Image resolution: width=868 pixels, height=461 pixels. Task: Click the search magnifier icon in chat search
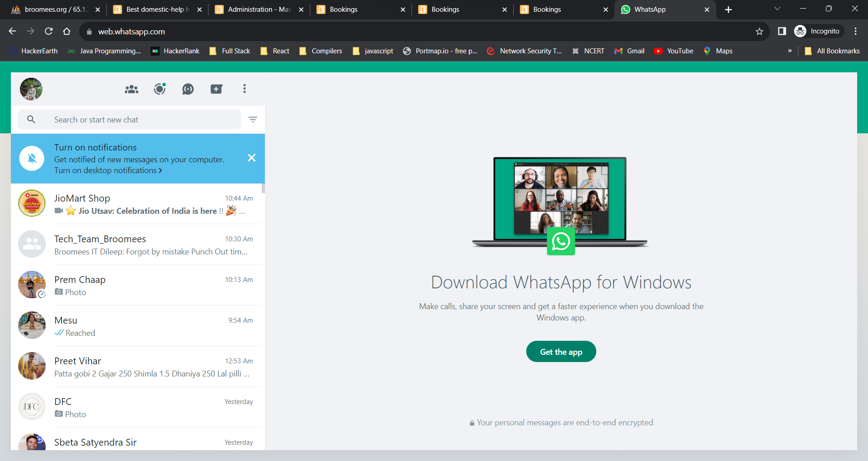pos(31,119)
